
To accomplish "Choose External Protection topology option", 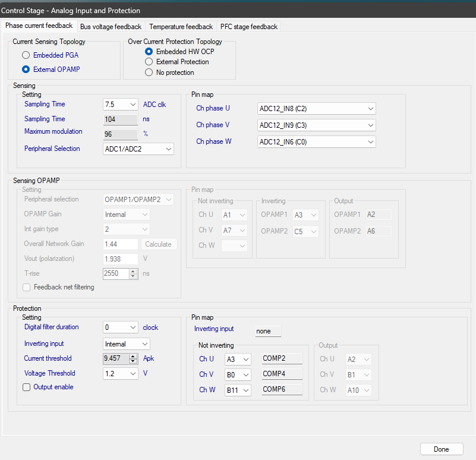I will tap(149, 62).
